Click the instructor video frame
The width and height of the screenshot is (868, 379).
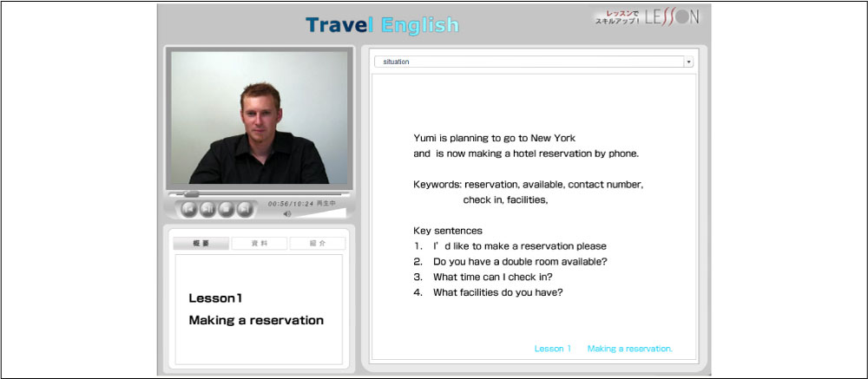[x=259, y=117]
